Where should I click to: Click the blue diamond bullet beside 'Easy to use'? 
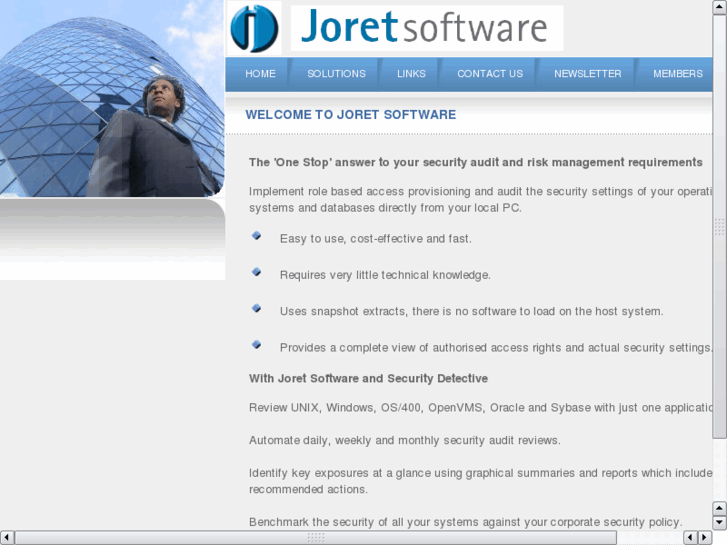256,236
